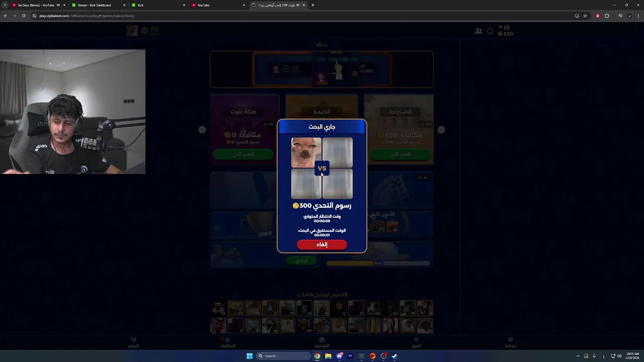Open the clock showing 10:05 AM
The image size is (644, 362).
(632, 356)
